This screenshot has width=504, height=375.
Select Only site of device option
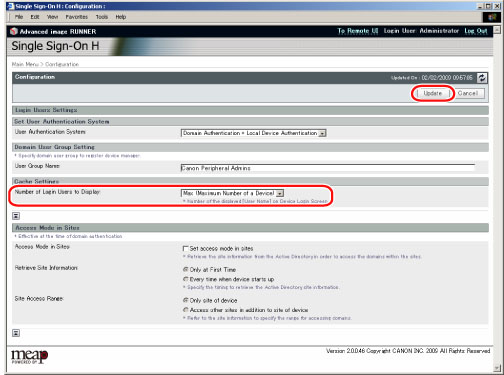(x=185, y=300)
